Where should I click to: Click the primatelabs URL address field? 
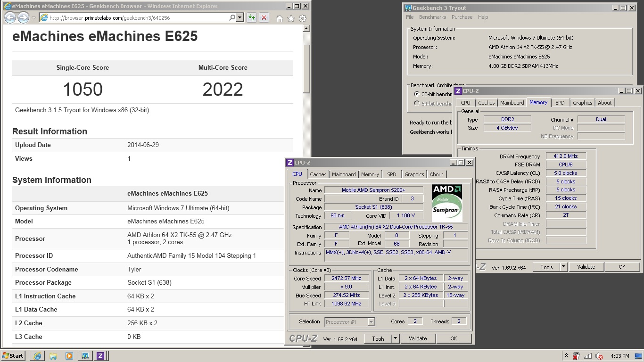134,18
